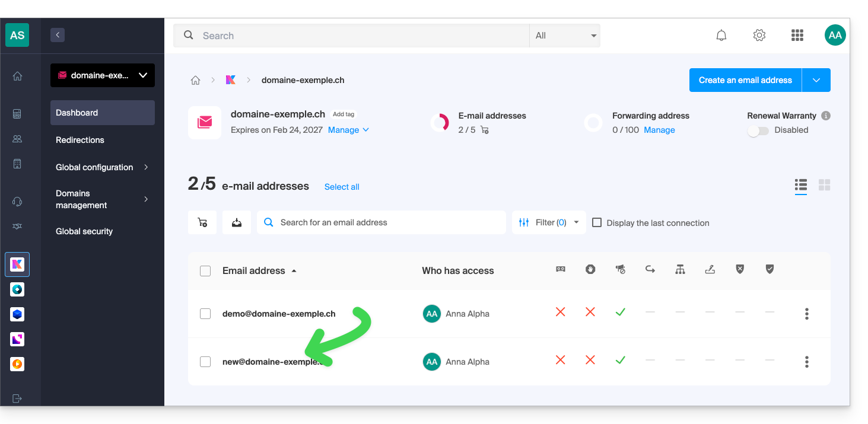This screenshot has height=424, width=868.
Task: Expand the search scope All dropdown
Action: (565, 36)
